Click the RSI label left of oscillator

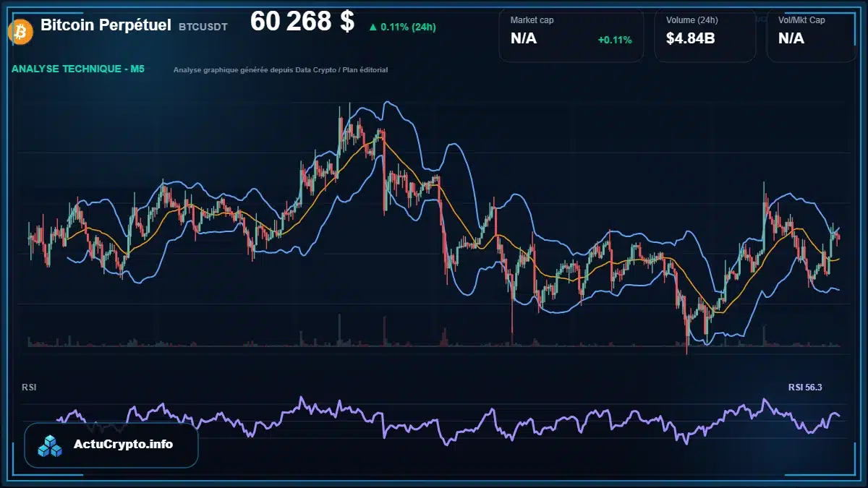[x=29, y=388]
